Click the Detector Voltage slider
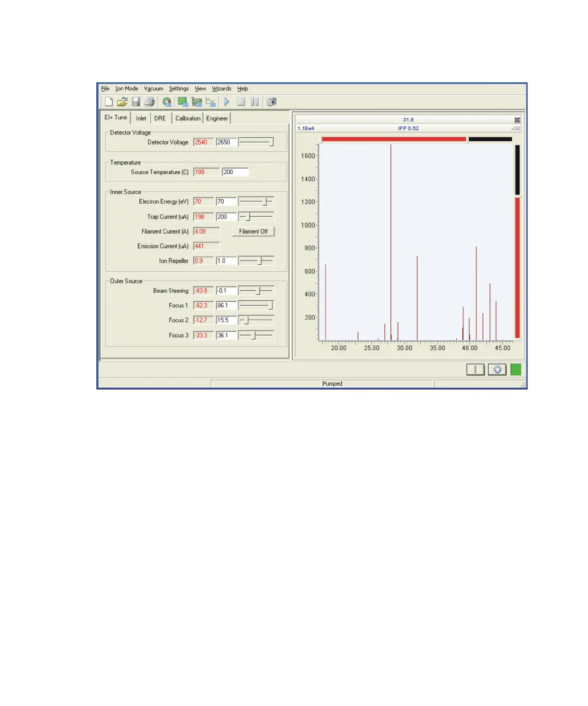This screenshot has width=588, height=706. (256, 142)
